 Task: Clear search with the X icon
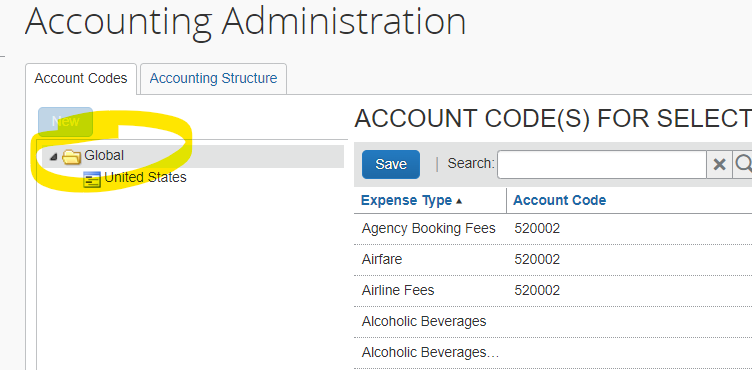pos(719,165)
